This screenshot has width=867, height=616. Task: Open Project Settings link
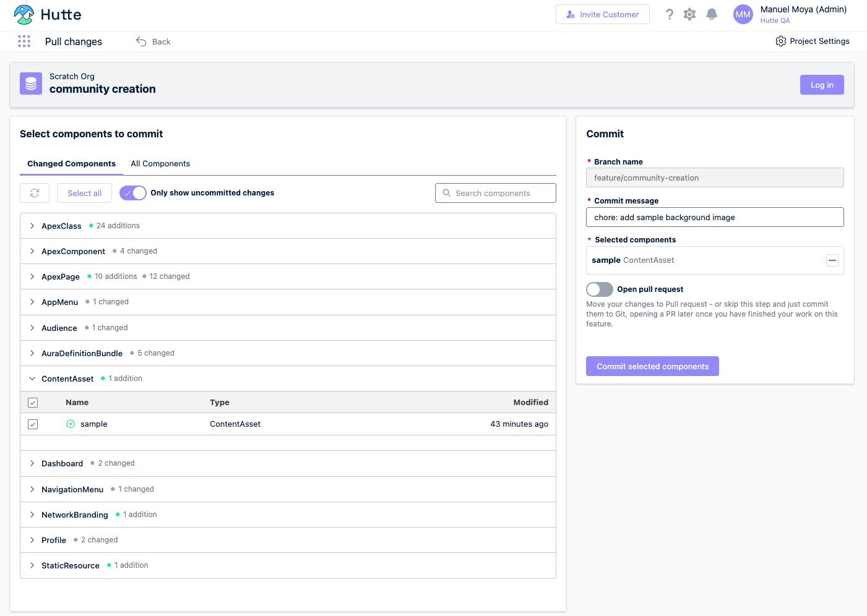coord(813,41)
